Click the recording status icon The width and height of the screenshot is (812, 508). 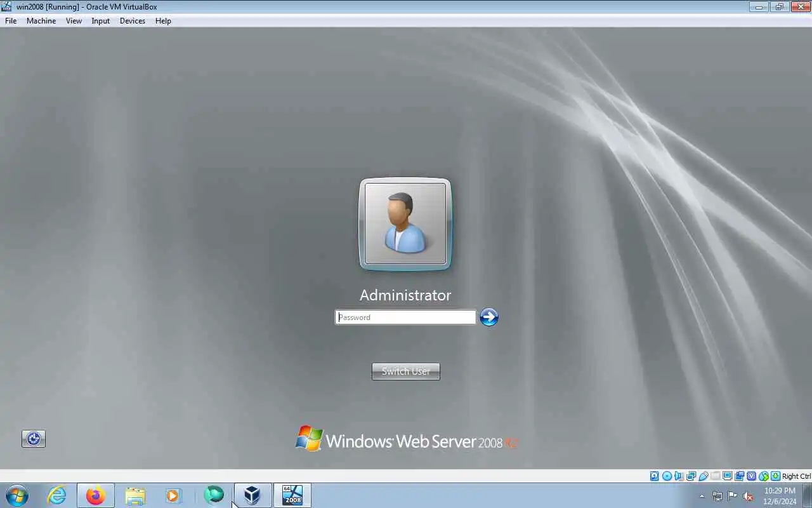click(x=739, y=476)
